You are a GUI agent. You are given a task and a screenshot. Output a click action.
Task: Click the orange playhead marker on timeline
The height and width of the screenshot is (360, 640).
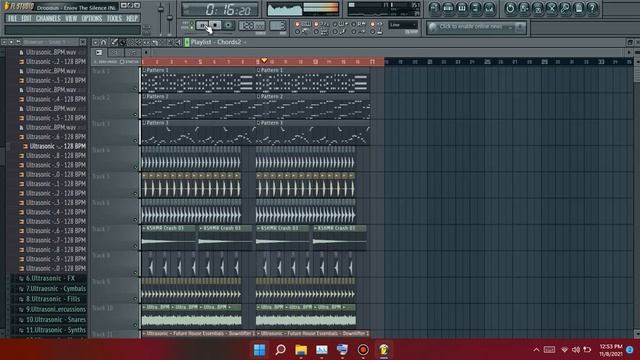tap(264, 60)
